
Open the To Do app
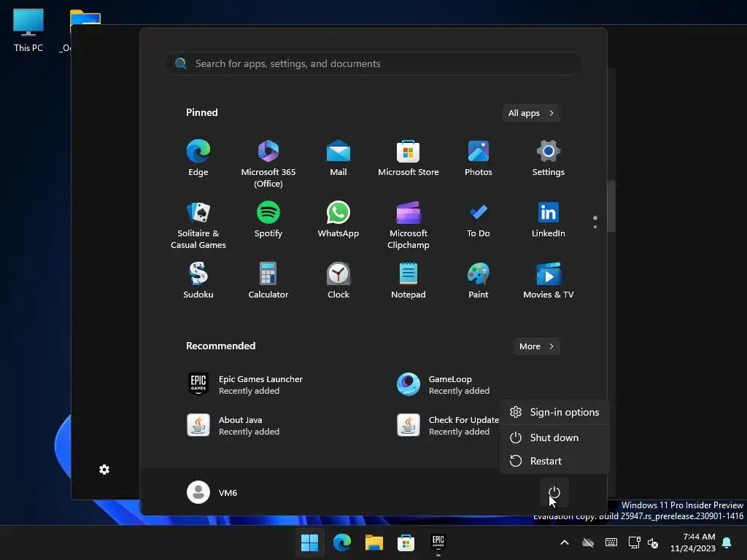[x=479, y=220]
